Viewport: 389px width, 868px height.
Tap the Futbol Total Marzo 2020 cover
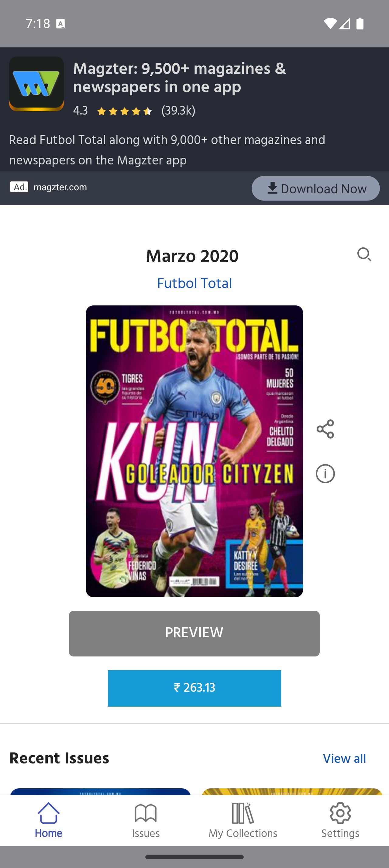click(194, 451)
